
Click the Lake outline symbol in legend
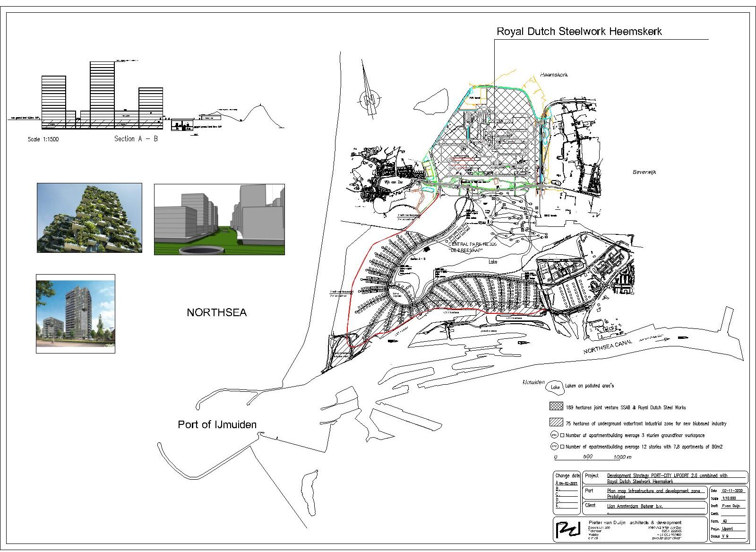(x=555, y=387)
